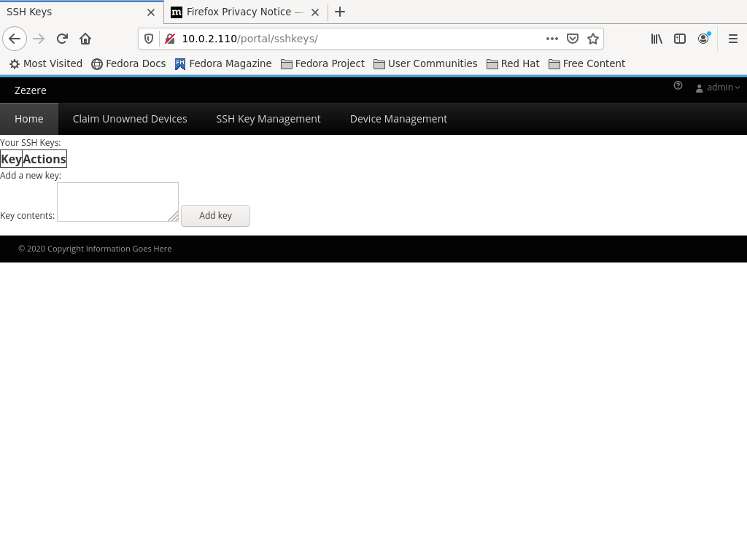The width and height of the screenshot is (747, 560).
Task: Go back to the previous page
Action: tap(15, 39)
